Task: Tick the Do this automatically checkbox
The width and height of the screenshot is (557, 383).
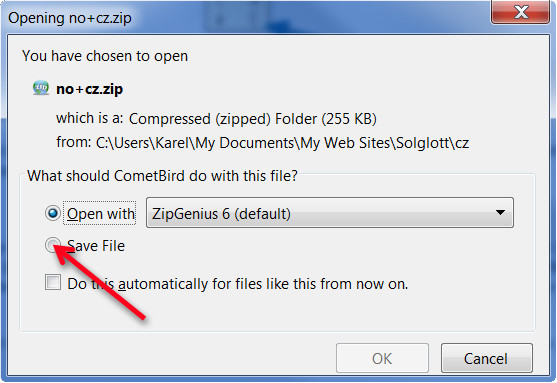Action: [53, 282]
